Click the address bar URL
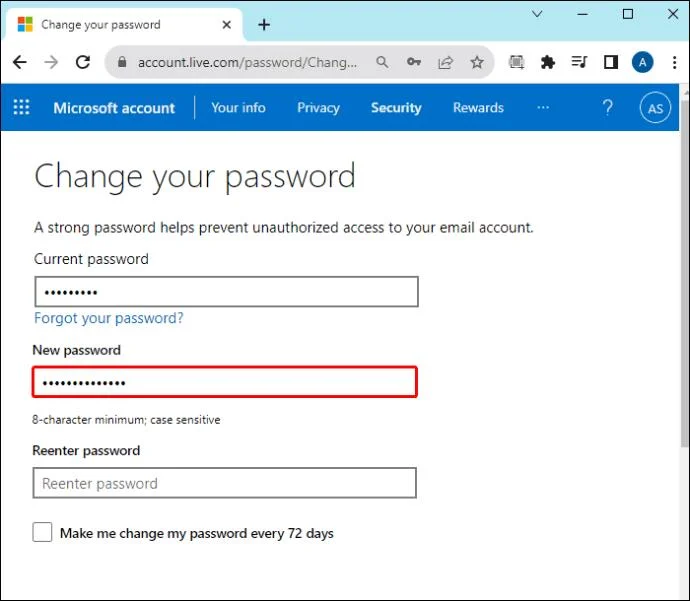 tap(247, 62)
